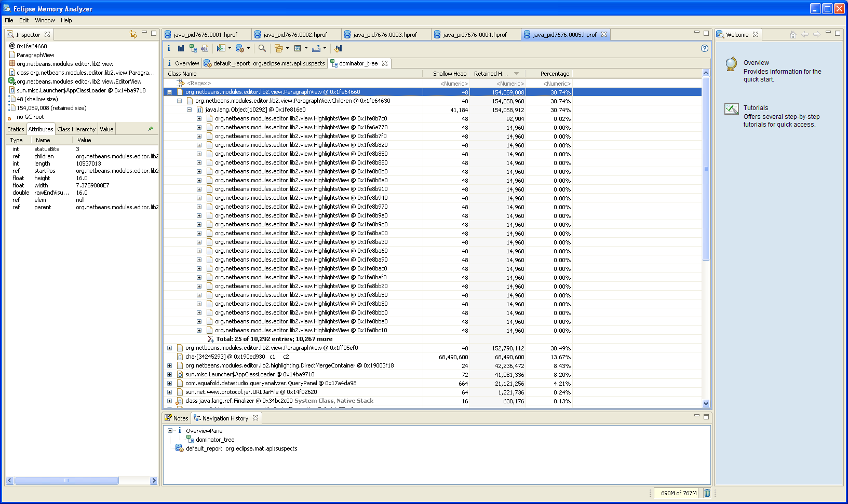Switch to java_pid7676.0003.hprof tab
The height and width of the screenshot is (504, 848).
385,34
